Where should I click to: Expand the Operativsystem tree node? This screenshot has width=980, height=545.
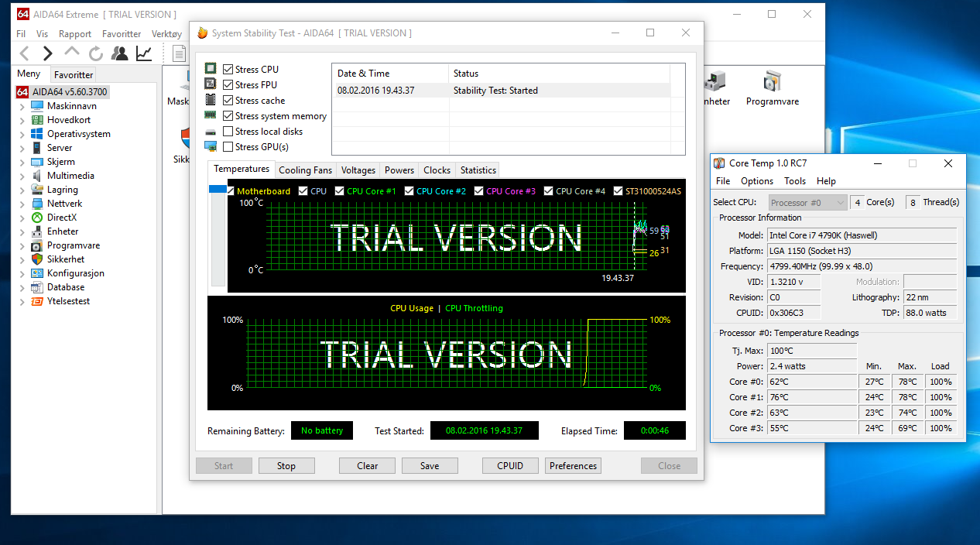(x=22, y=134)
